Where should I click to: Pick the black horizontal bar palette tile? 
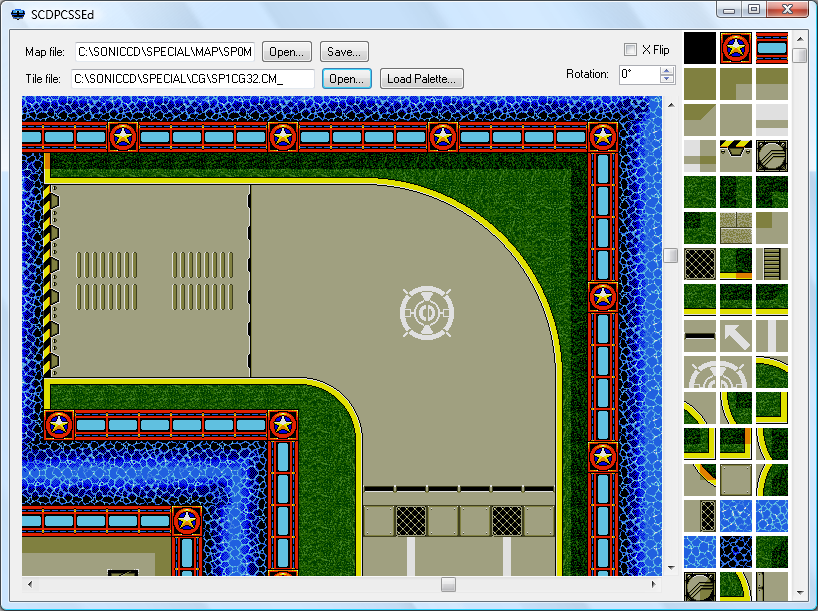[700, 336]
